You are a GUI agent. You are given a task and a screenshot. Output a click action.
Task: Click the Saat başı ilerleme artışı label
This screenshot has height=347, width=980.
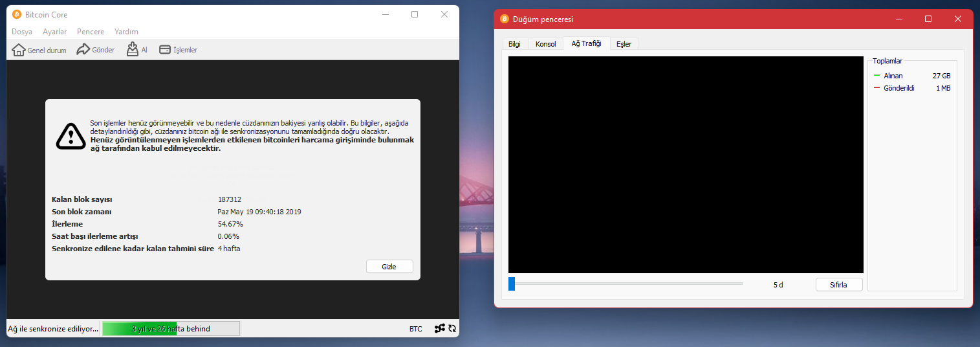(95, 236)
